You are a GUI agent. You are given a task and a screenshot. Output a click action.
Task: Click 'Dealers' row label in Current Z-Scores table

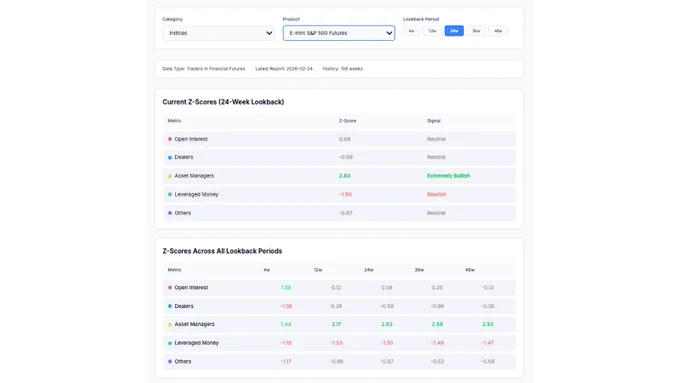pyautogui.click(x=183, y=157)
